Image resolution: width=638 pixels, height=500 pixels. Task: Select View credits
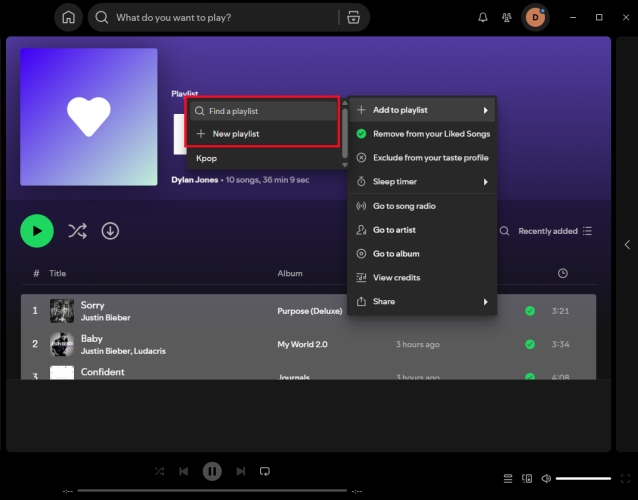point(422,278)
